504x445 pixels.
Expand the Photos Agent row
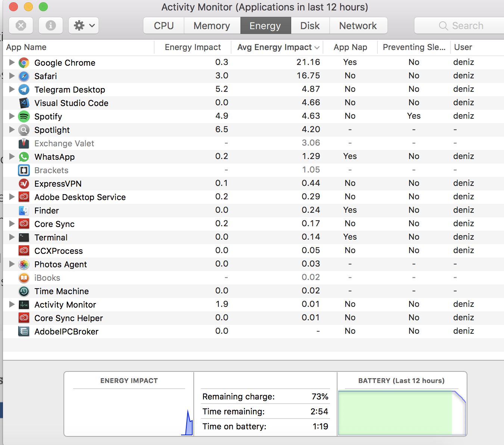pyautogui.click(x=12, y=264)
